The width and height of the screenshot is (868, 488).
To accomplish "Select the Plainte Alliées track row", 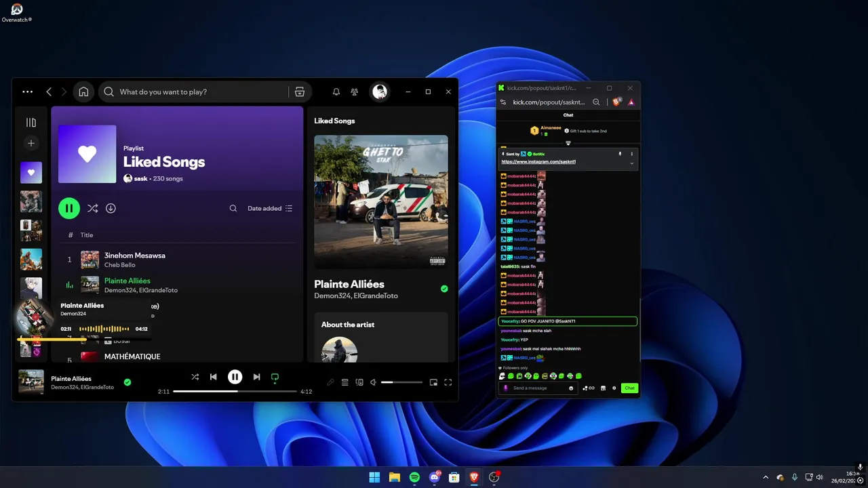I will pos(177,285).
